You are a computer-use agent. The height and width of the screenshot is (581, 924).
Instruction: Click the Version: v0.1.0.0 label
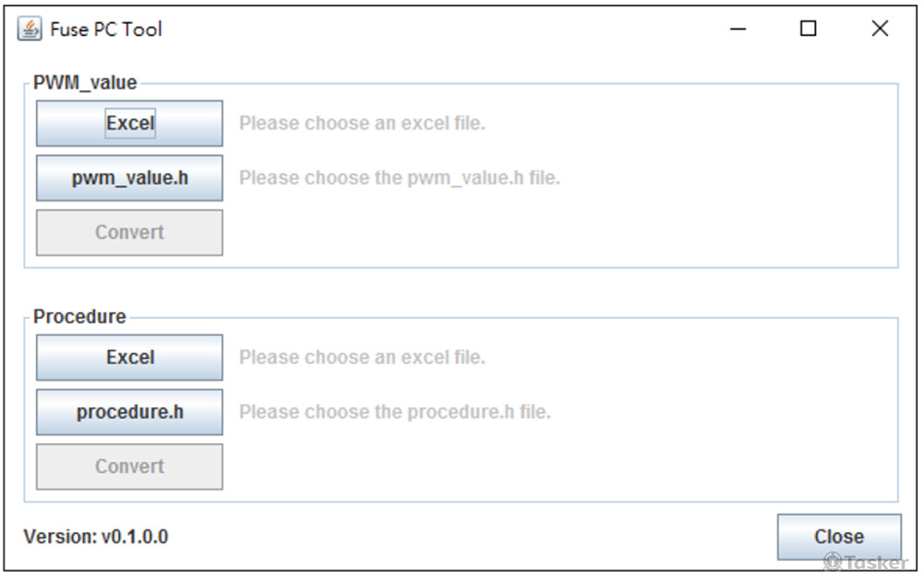pos(96,537)
